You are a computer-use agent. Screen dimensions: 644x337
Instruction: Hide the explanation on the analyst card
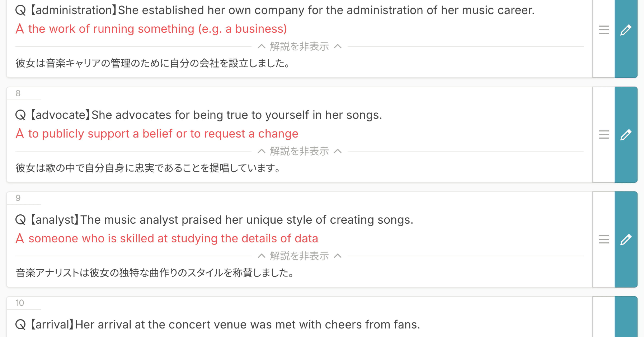tap(299, 256)
